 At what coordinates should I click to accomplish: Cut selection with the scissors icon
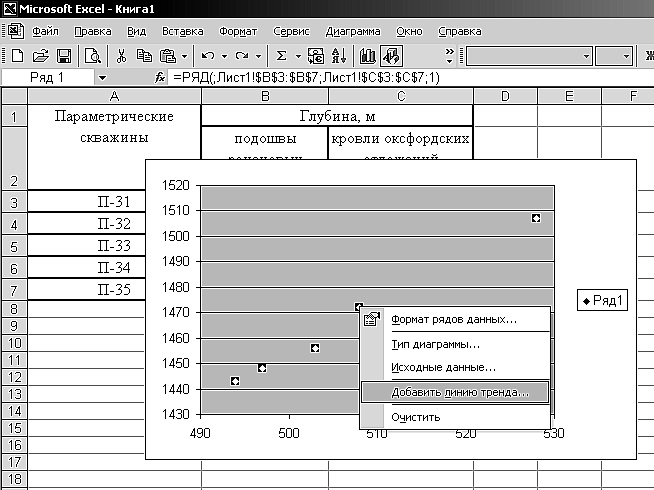pyautogui.click(x=121, y=55)
